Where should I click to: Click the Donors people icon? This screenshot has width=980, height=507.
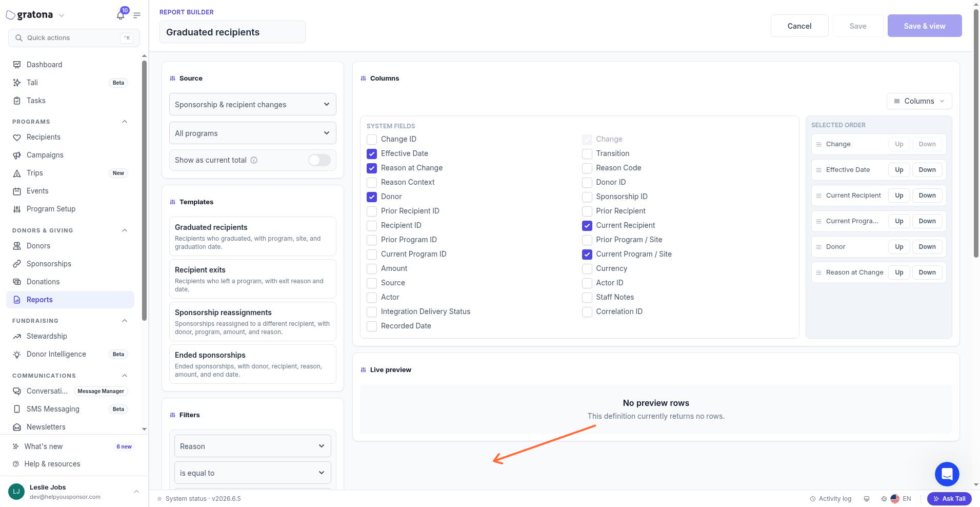17,246
